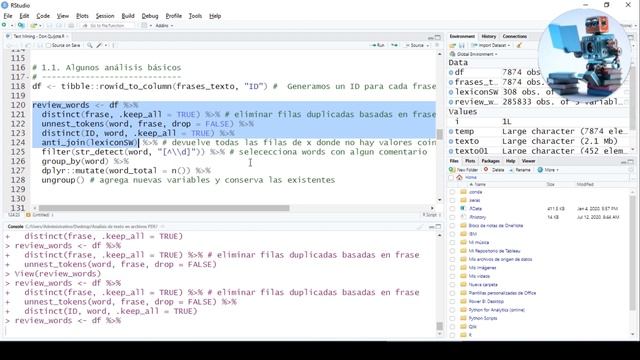Open the More dropdown in Files pane

[x=548, y=170]
